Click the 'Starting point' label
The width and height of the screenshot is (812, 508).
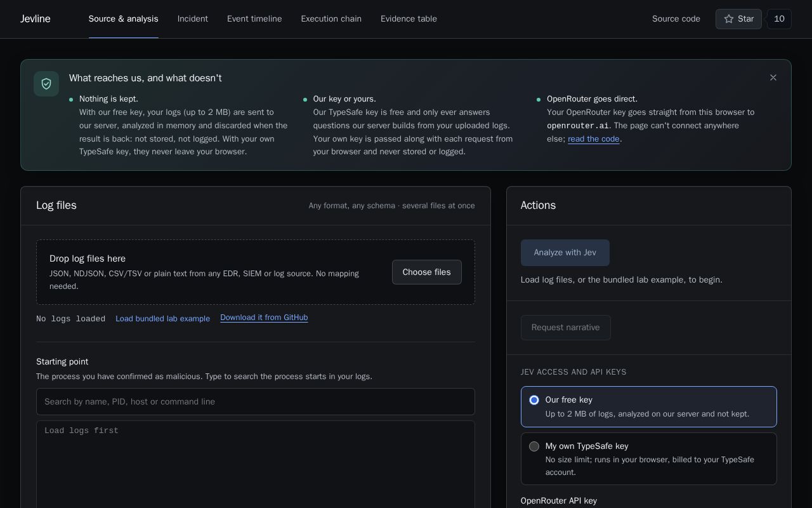[x=62, y=361]
